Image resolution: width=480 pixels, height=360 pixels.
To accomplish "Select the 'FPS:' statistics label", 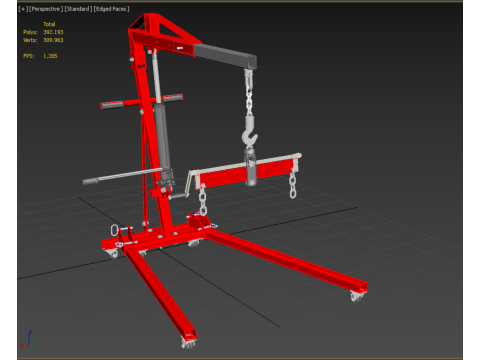I will [29, 56].
